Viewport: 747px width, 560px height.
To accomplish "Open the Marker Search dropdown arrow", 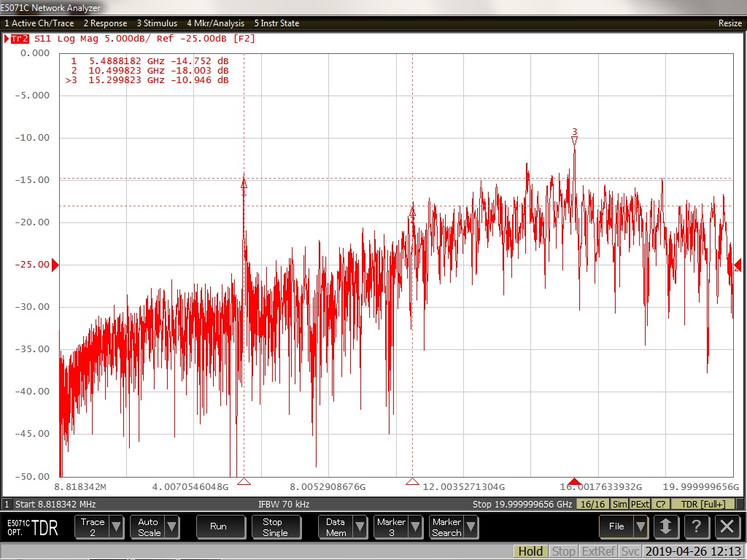I will (x=471, y=527).
